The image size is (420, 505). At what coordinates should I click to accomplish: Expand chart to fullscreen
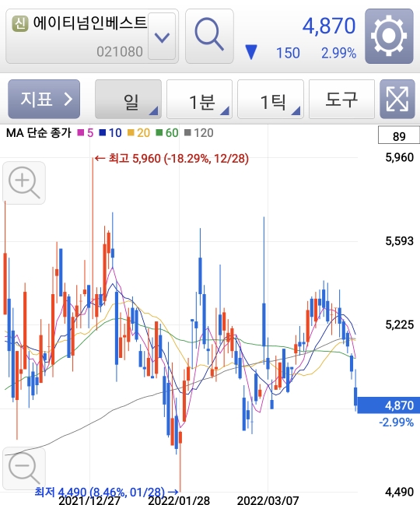pos(397,99)
